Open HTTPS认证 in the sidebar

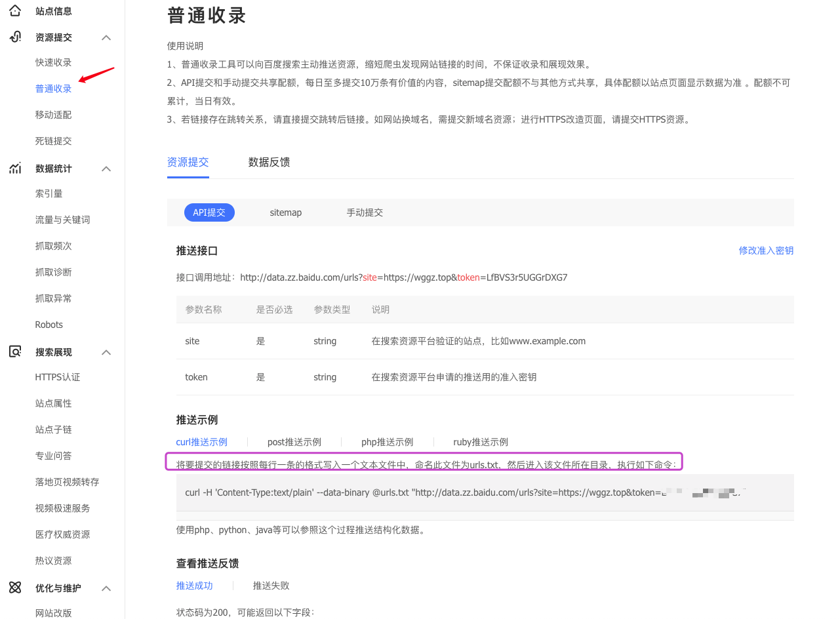58,377
